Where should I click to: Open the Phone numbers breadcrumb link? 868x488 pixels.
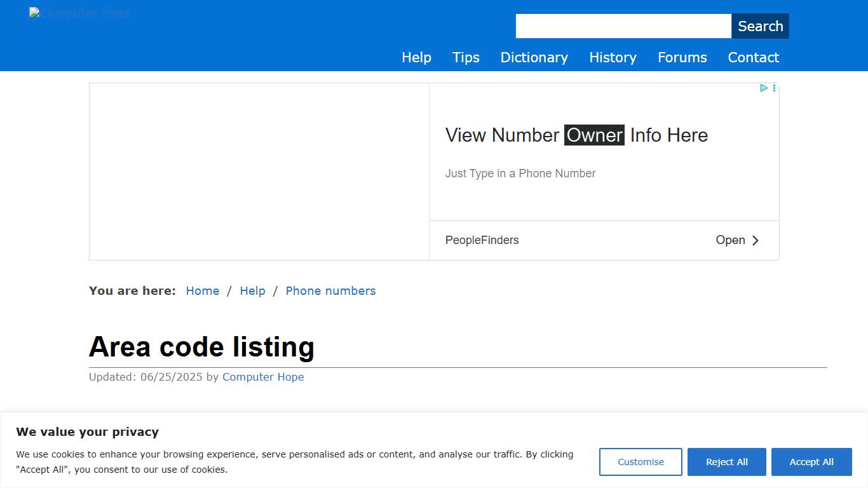click(x=330, y=290)
